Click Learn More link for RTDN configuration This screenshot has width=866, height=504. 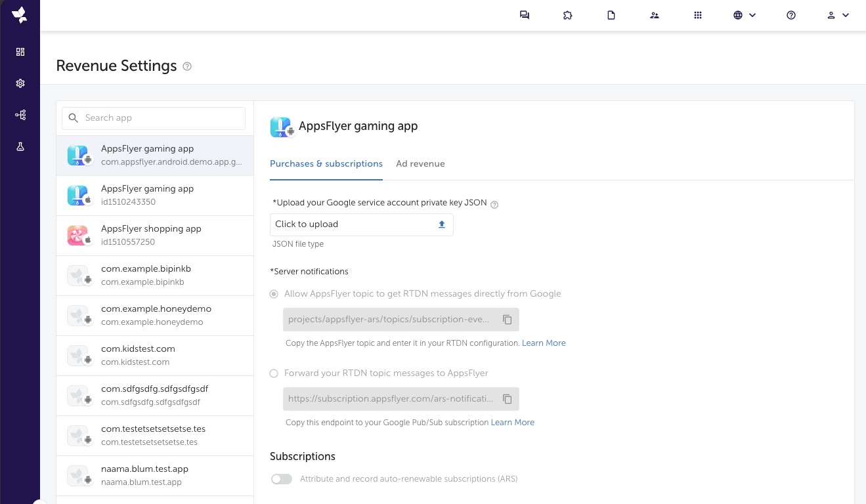click(x=544, y=343)
